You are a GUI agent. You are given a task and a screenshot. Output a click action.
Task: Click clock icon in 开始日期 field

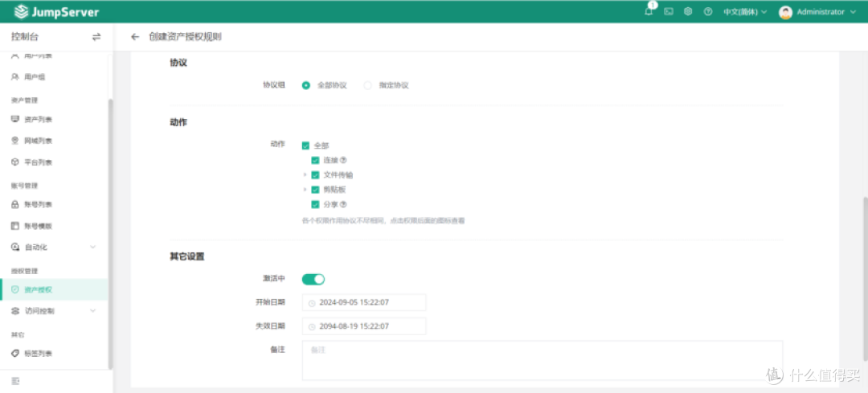(312, 303)
